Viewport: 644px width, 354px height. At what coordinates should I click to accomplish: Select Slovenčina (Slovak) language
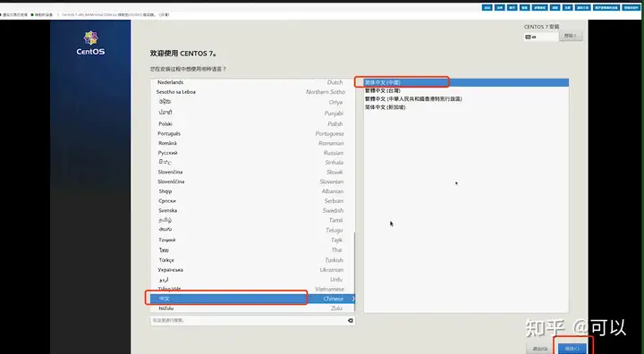pyautogui.click(x=251, y=172)
